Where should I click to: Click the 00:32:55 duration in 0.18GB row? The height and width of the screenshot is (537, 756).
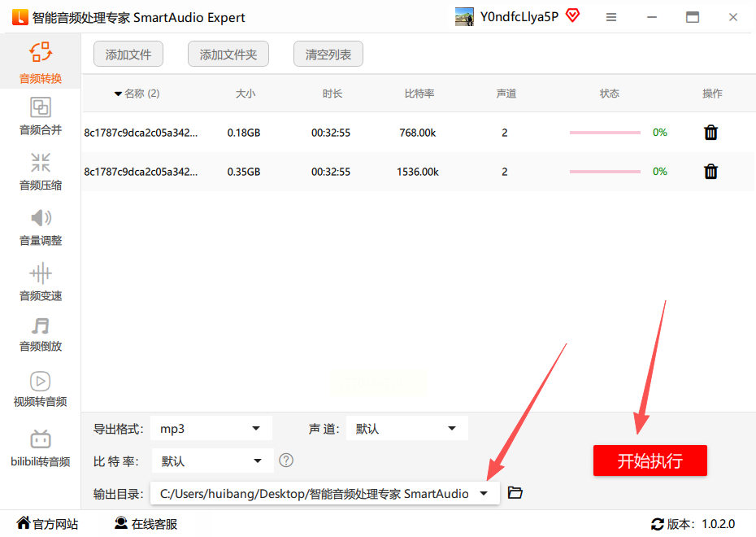pyautogui.click(x=331, y=133)
